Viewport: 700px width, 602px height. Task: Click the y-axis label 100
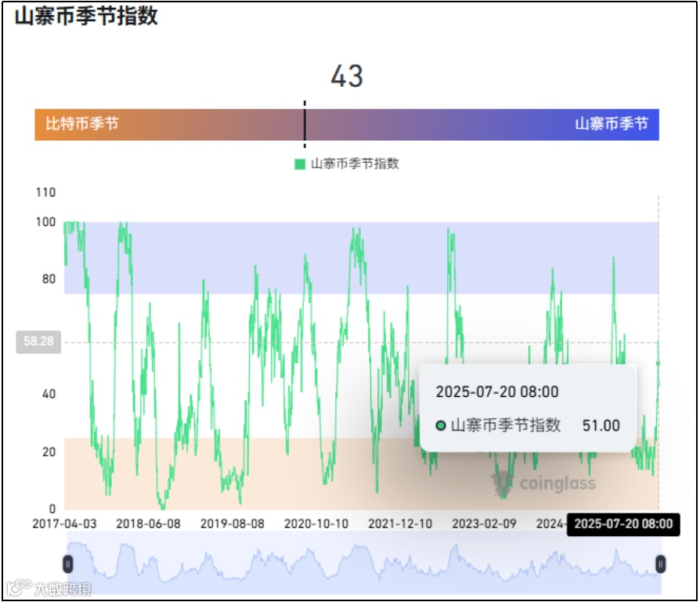45,222
